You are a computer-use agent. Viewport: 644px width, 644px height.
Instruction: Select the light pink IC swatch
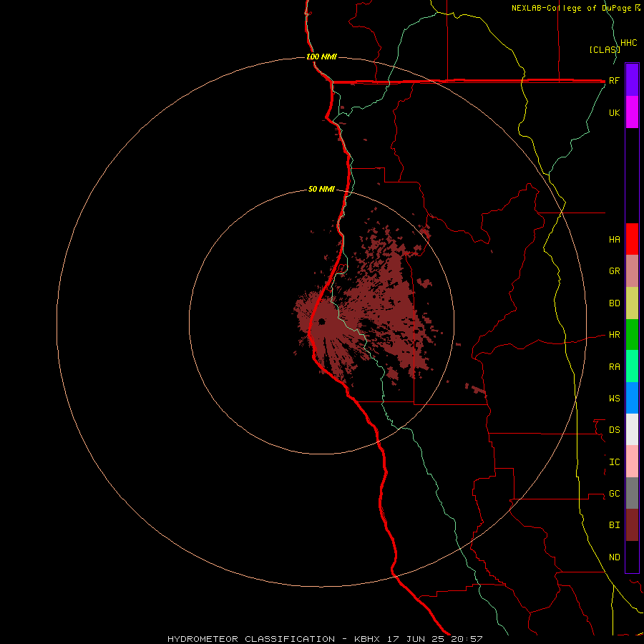632,462
